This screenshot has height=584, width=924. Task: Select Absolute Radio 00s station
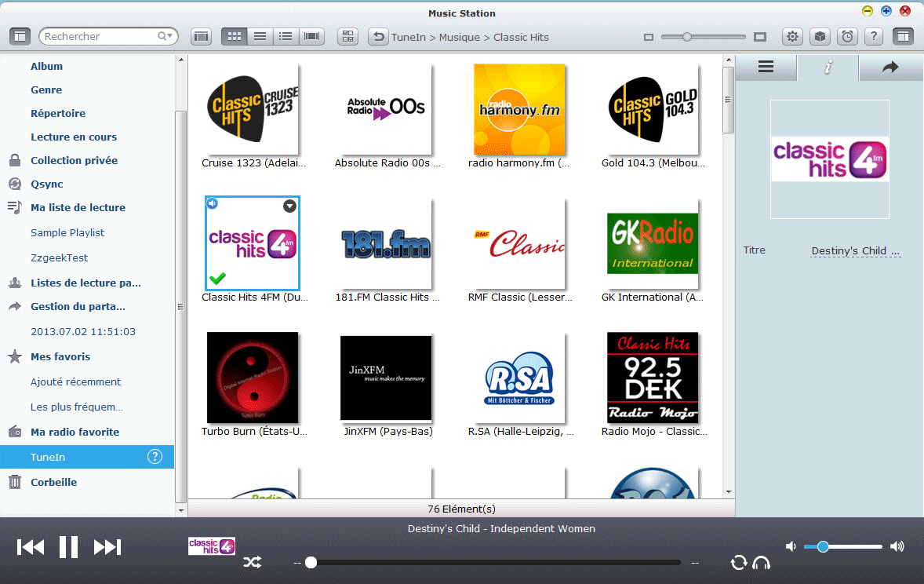tap(386, 110)
